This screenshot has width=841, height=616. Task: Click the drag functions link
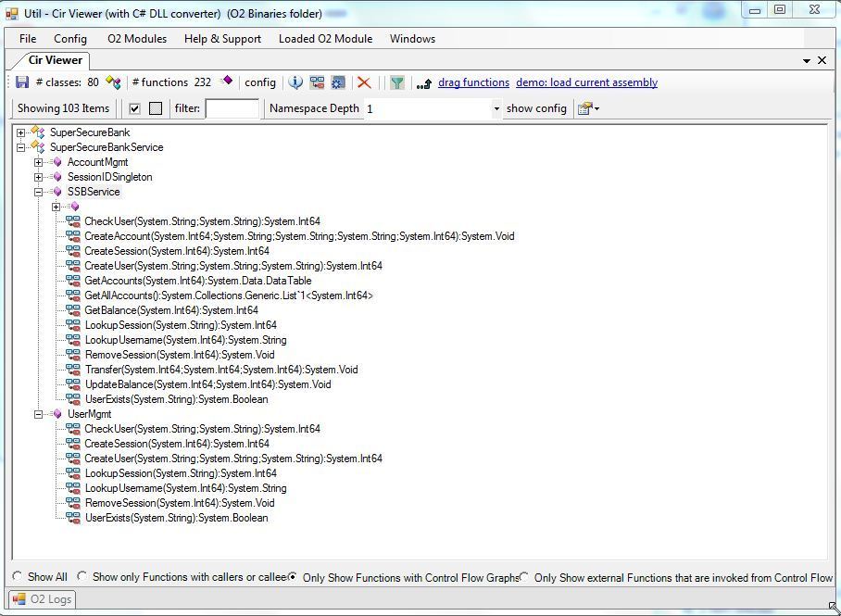tap(473, 82)
